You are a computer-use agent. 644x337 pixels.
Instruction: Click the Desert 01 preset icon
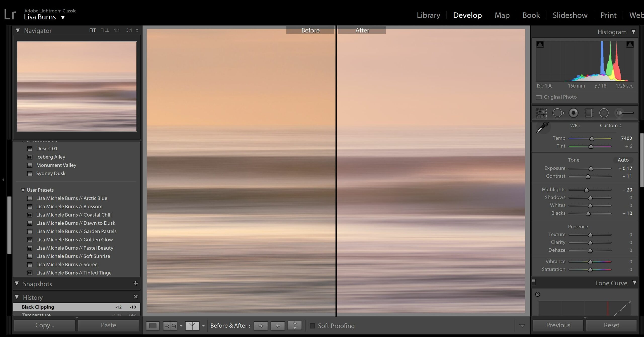(30, 149)
